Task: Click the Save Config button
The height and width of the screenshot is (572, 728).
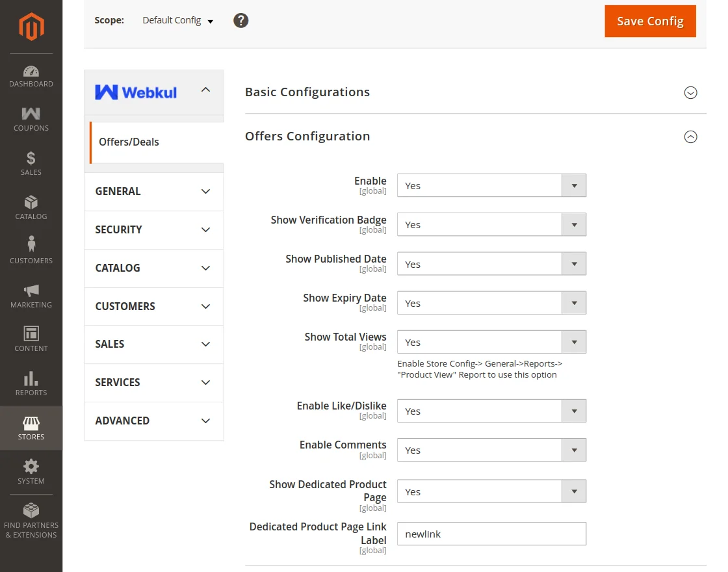Action: click(x=650, y=21)
